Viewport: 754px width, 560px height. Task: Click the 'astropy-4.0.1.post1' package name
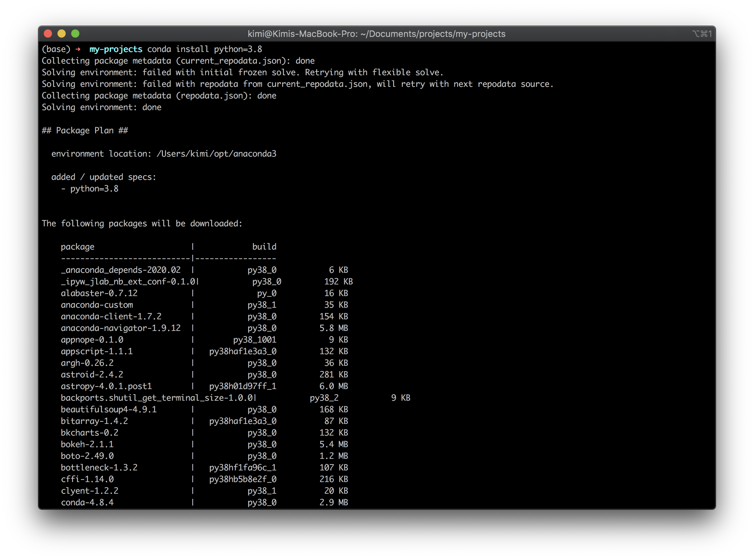(106, 386)
